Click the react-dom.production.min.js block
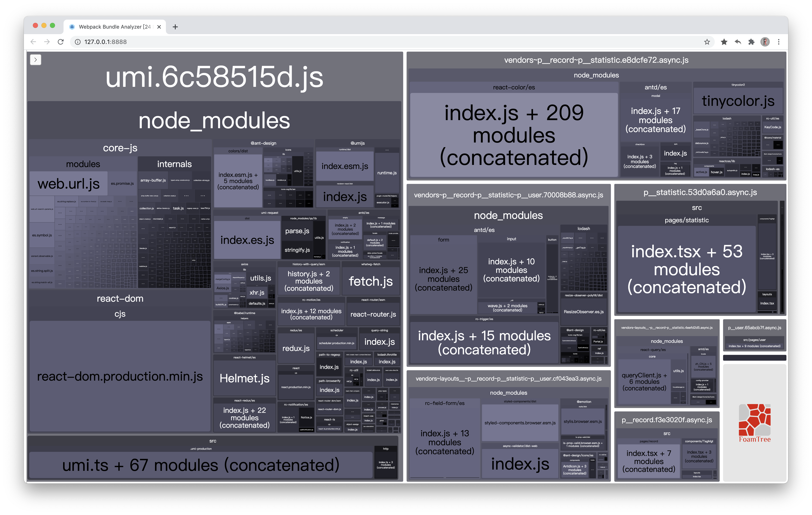Screen dimensions: 812x515 coord(120,376)
